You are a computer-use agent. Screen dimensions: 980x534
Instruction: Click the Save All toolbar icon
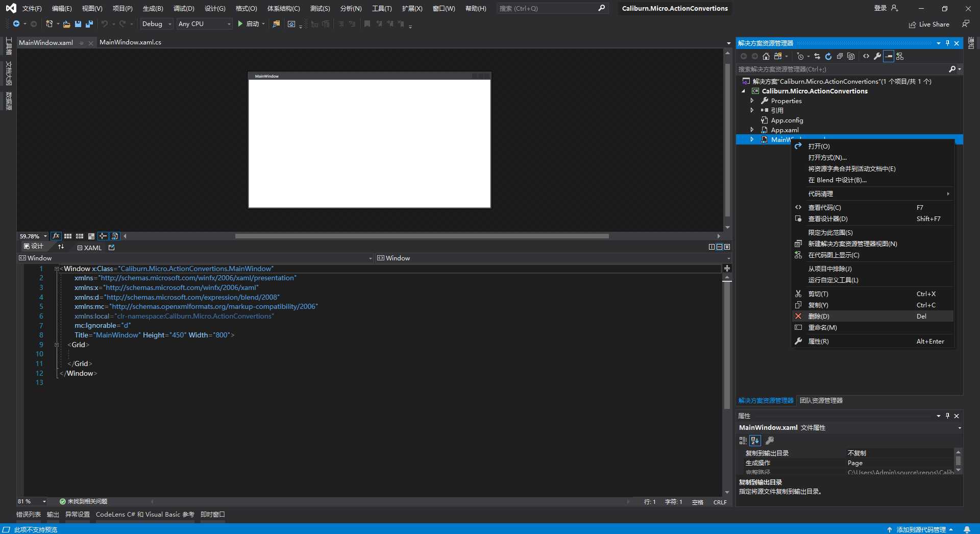pos(89,24)
